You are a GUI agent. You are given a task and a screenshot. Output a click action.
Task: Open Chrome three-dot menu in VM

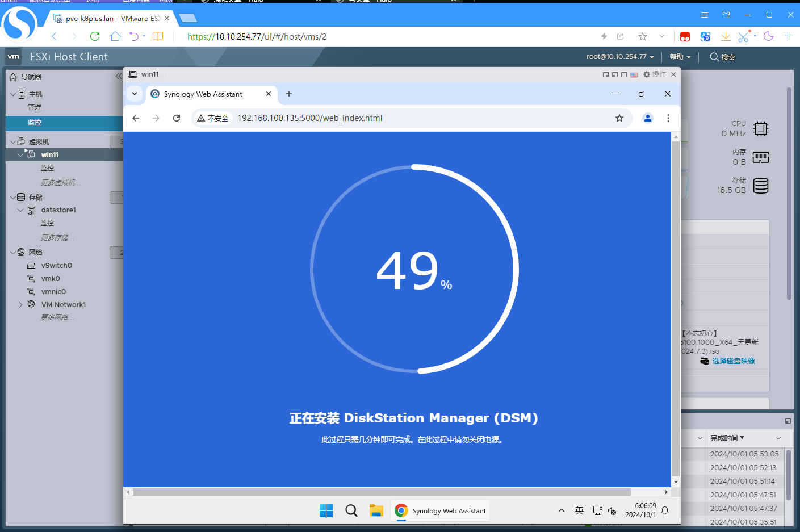click(x=668, y=118)
